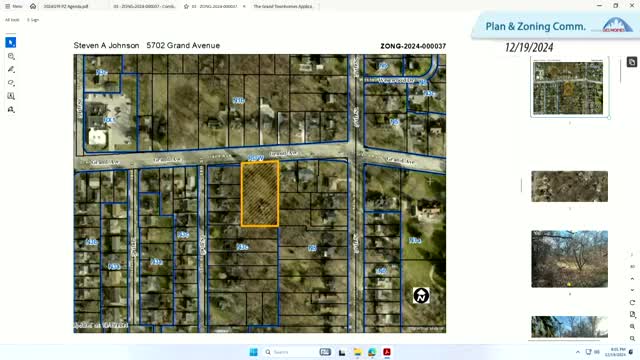Go to previous page with up chevron

632,279
